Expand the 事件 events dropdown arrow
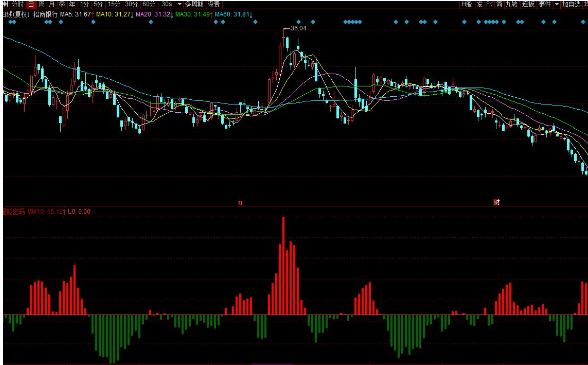588x365 pixels. click(557, 5)
